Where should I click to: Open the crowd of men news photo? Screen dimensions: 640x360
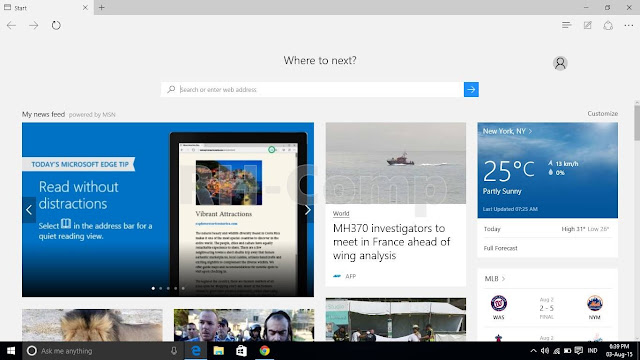click(x=244, y=325)
